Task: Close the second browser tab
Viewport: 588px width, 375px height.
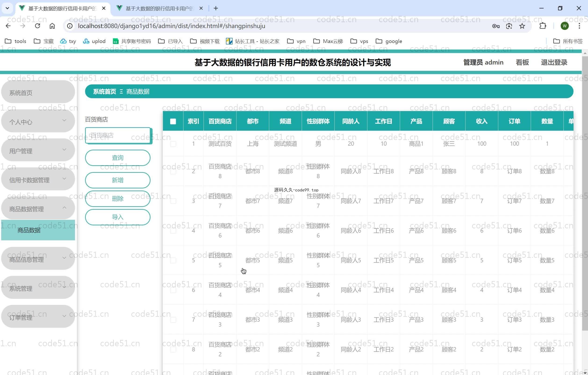Action: pos(201,8)
